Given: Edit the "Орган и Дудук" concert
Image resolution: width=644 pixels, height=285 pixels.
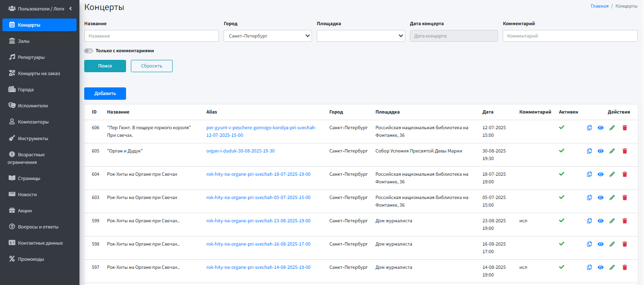Looking at the screenshot, I should [612, 151].
